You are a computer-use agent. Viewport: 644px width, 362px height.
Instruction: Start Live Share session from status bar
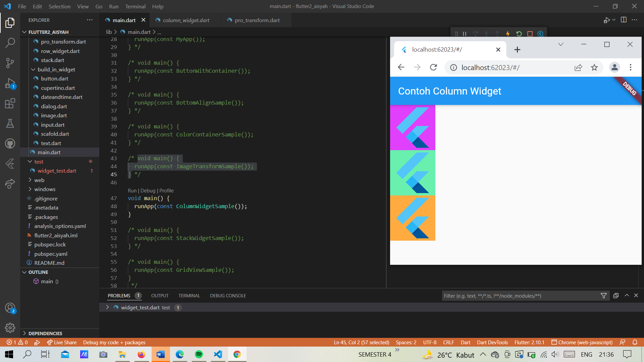(62, 342)
